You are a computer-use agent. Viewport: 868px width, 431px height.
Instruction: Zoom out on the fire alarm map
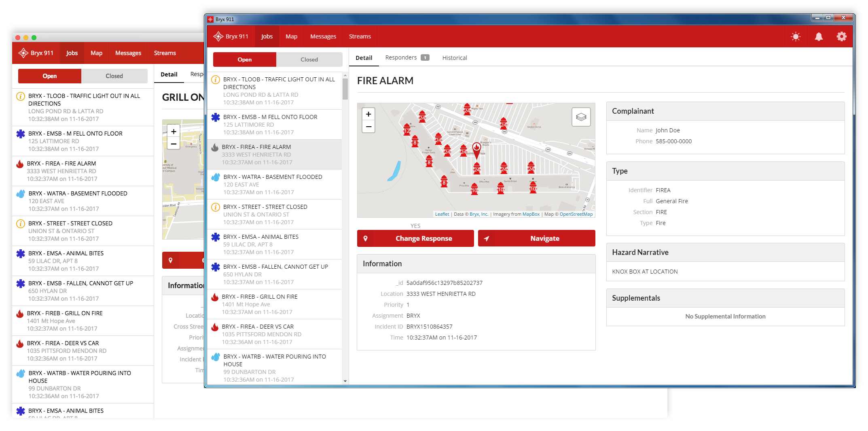pos(368,127)
